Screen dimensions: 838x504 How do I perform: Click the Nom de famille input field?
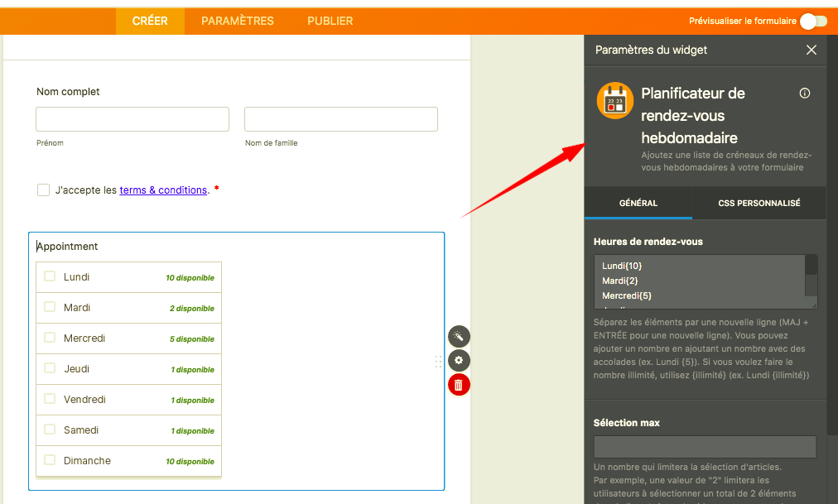click(x=341, y=119)
